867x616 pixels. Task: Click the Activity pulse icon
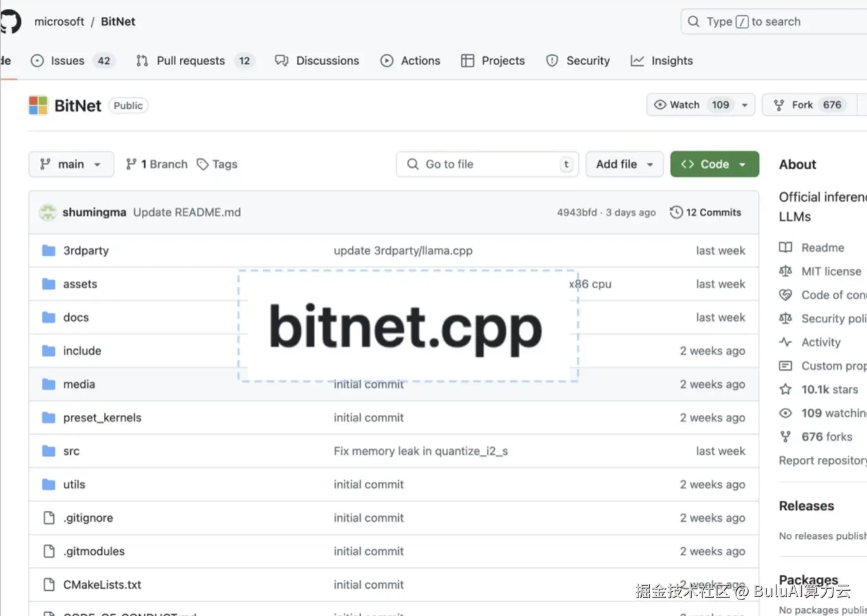point(785,342)
